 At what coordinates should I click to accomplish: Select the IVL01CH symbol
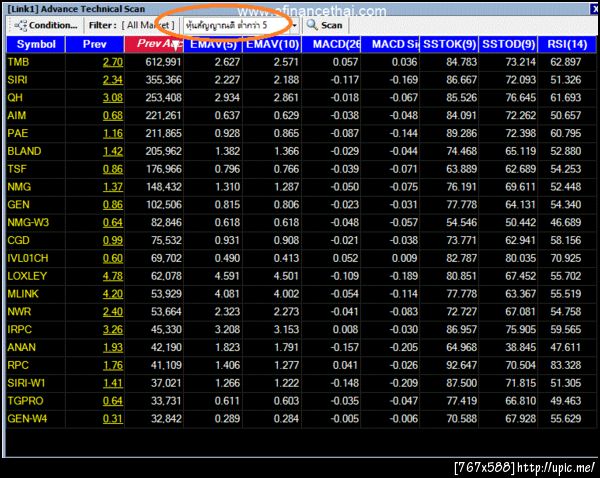coord(28,258)
